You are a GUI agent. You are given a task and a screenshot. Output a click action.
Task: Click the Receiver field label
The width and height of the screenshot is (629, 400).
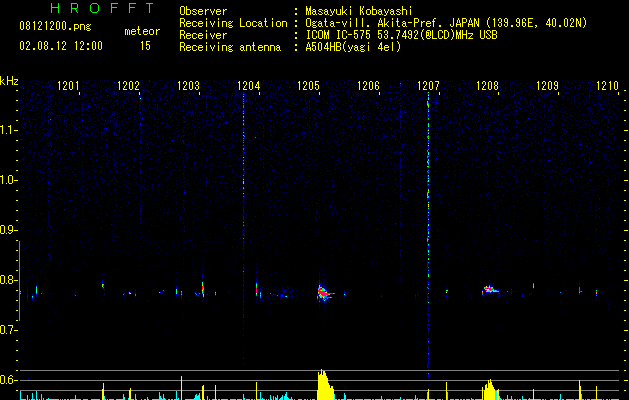pos(203,35)
